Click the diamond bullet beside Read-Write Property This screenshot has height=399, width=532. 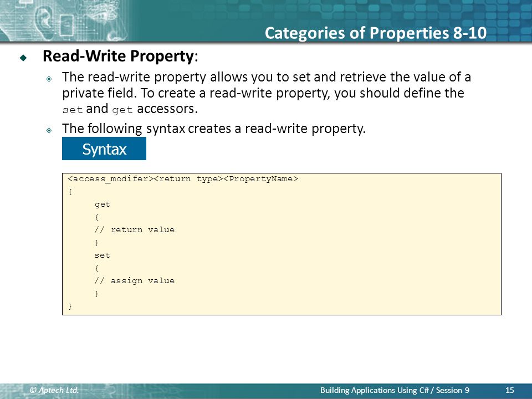pos(23,58)
